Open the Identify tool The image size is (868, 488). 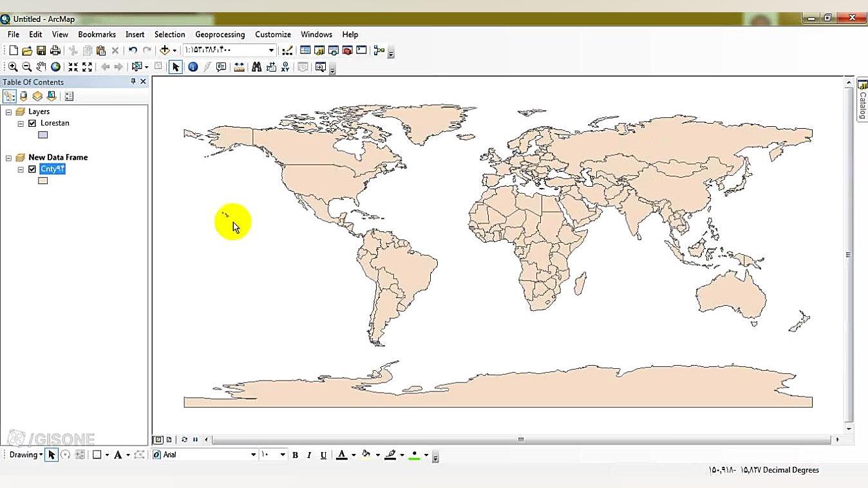(193, 66)
